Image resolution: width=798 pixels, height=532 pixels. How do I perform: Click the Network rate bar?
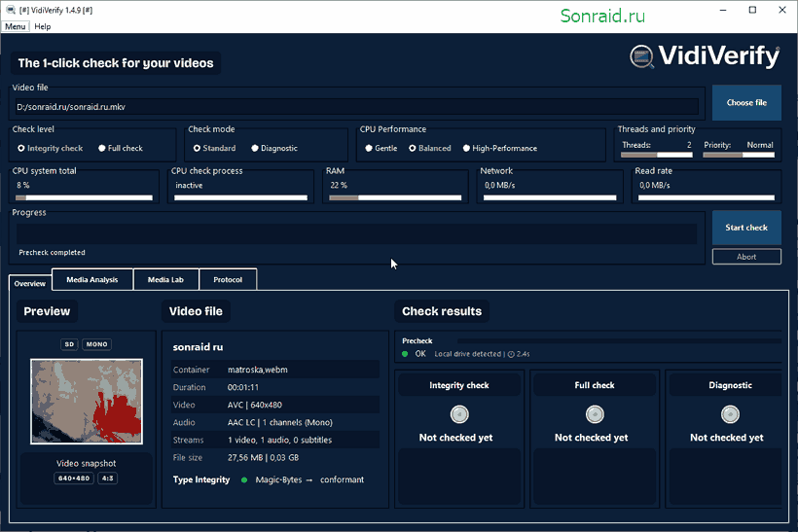pyautogui.click(x=550, y=197)
